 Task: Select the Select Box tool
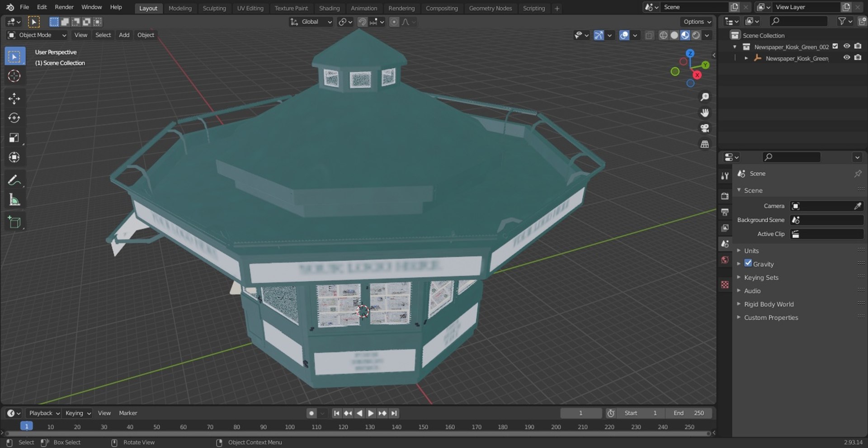tap(14, 57)
